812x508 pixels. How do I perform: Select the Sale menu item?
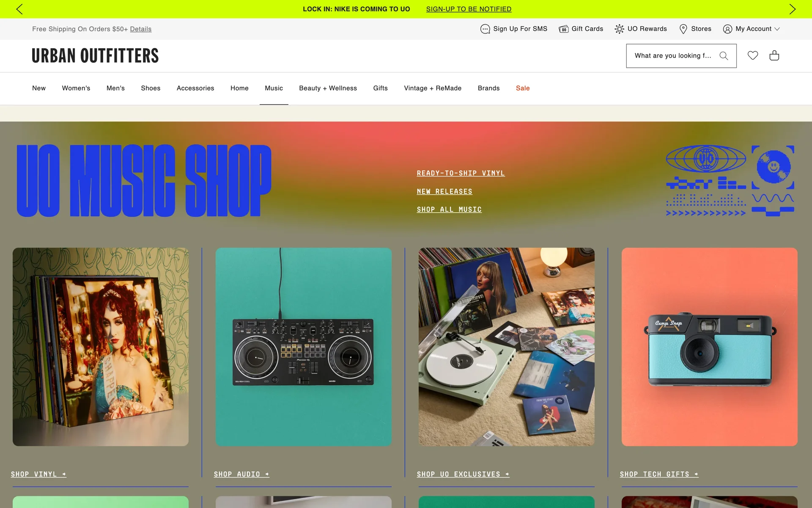(x=523, y=88)
